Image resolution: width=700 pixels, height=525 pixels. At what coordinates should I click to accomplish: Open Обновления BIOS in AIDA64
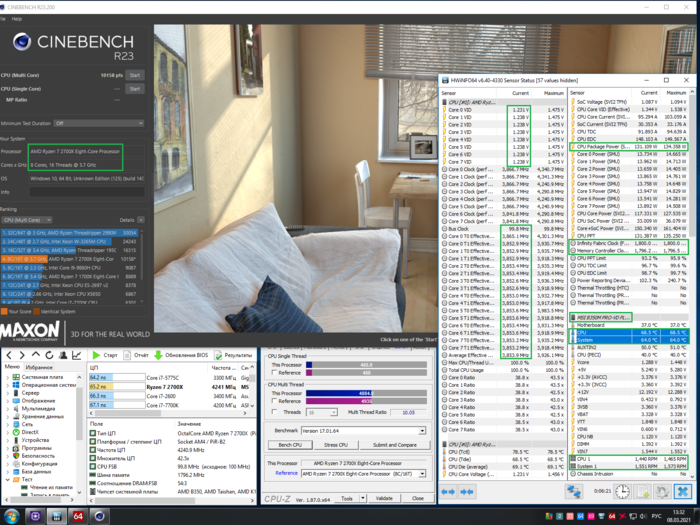(181, 355)
